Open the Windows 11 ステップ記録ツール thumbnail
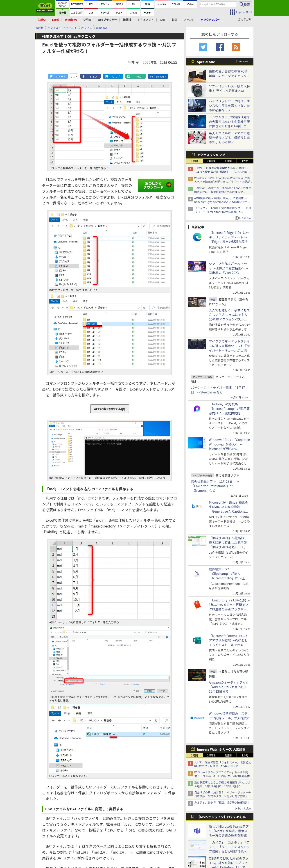The height and width of the screenshot is (868, 289). tap(197, 718)
